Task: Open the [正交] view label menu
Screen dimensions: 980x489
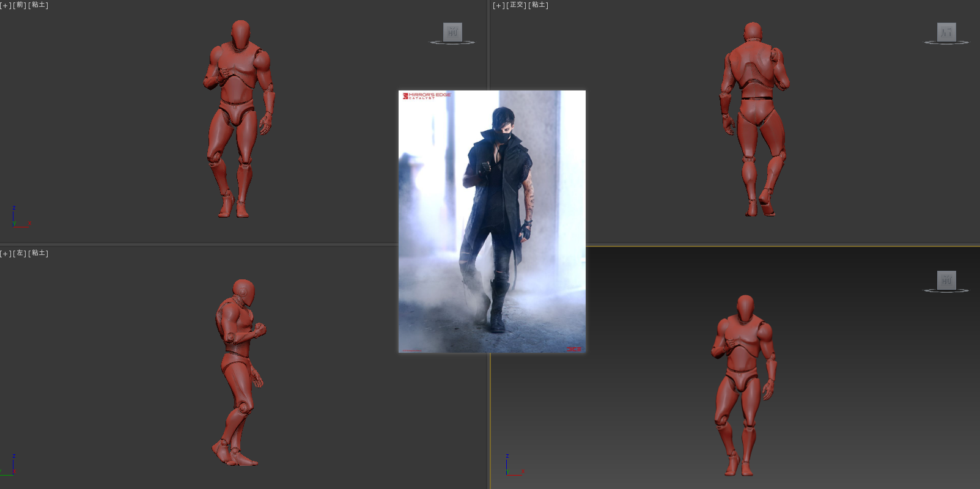Action: click(517, 5)
